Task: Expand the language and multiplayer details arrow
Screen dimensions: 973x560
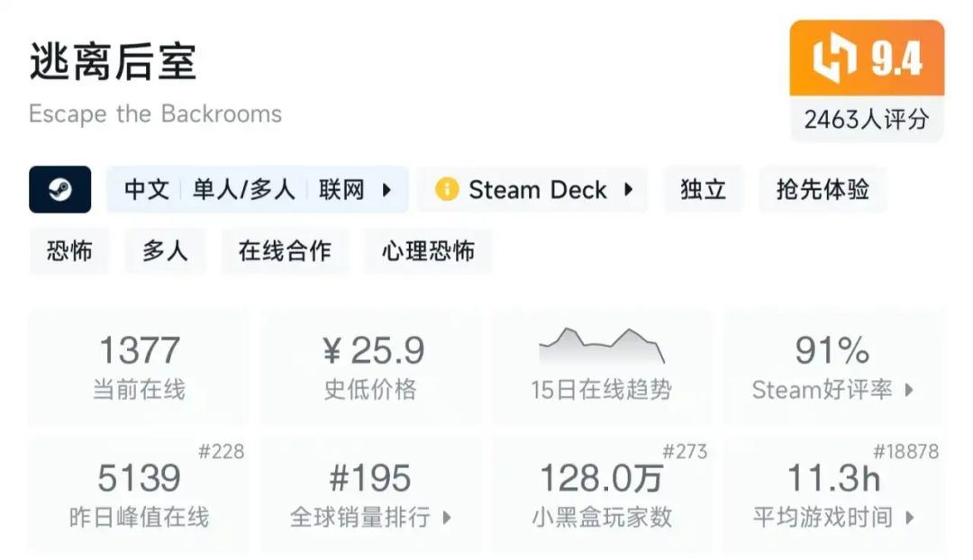Action: pos(386,190)
